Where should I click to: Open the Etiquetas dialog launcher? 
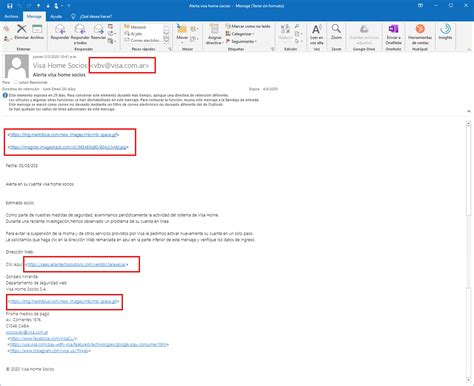(273, 49)
